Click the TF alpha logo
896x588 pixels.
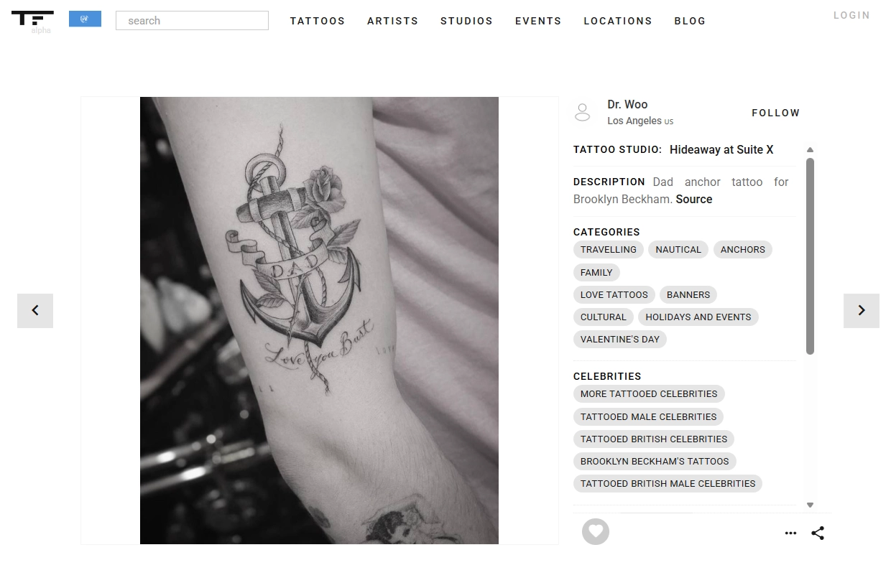click(32, 22)
